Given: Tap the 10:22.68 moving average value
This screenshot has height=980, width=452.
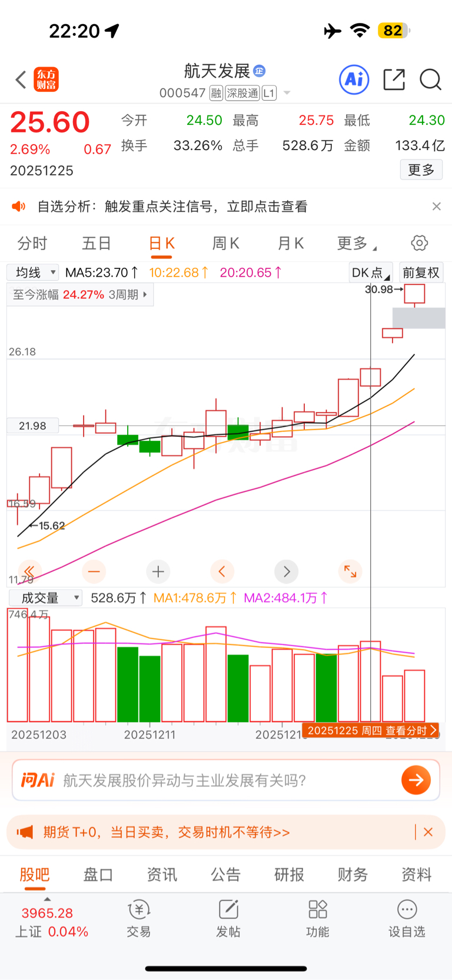Looking at the screenshot, I should point(178,273).
